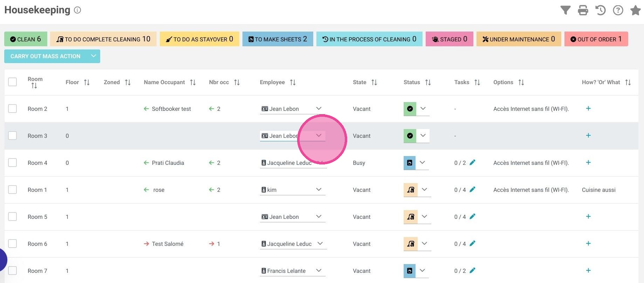
Task: Add note plus icon for Room 3
Action: pos(588,135)
